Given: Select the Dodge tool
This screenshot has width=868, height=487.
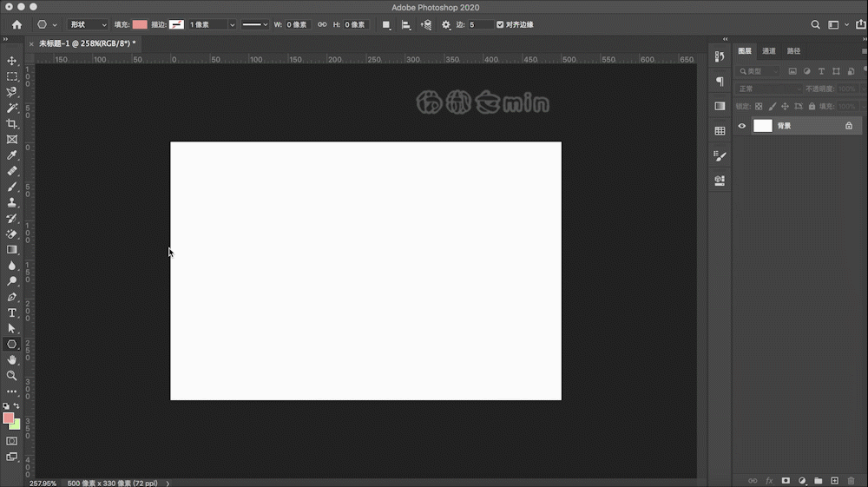Looking at the screenshot, I should tap(11, 281).
